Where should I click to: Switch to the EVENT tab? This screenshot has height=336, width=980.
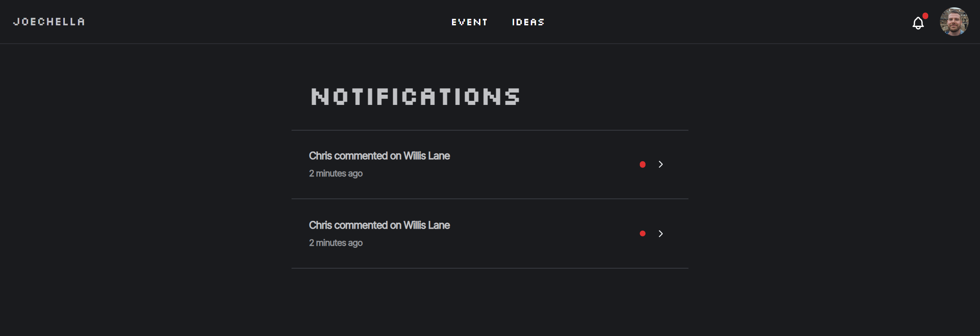click(469, 22)
